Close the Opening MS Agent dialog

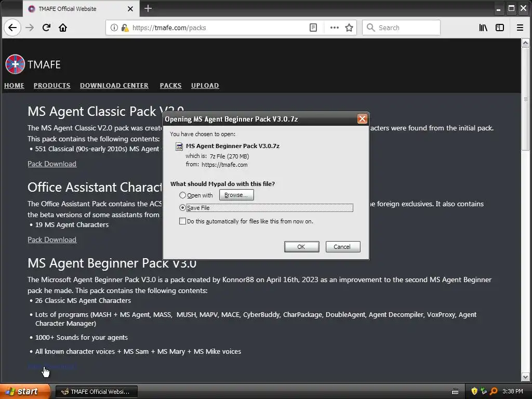[x=362, y=119]
